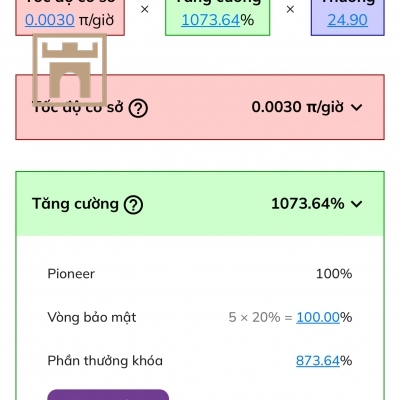Image resolution: width=400 pixels, height=400 pixels.
Task: Toggle the green Tăng cường header bar
Action: click(200, 204)
